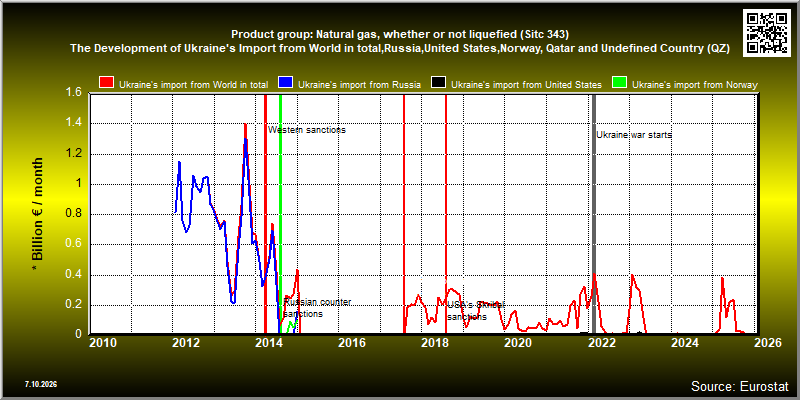The width and height of the screenshot is (800, 400).
Task: Click the 'Source: Eurostat' text
Action: [x=740, y=385]
